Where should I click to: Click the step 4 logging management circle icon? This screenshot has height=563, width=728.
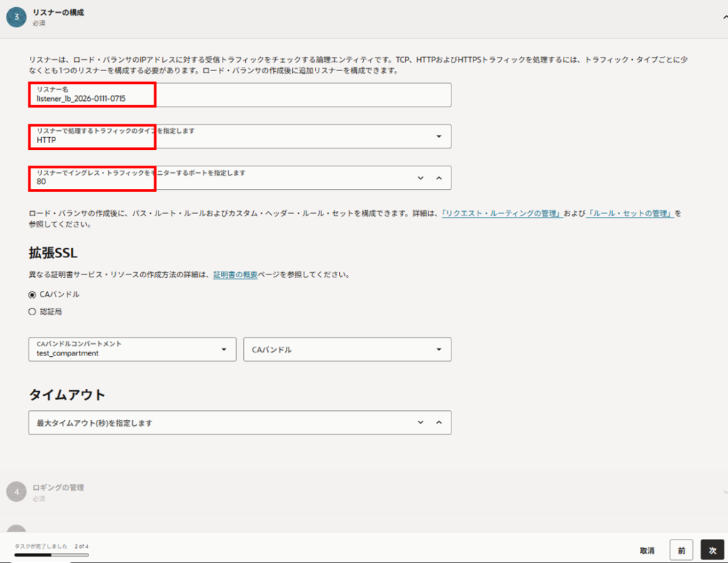[x=16, y=491]
